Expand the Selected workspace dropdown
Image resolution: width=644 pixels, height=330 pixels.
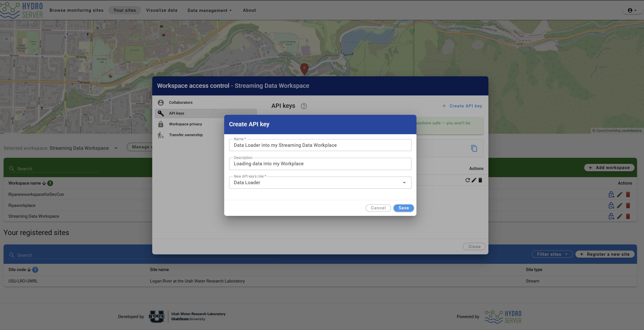[x=116, y=148]
